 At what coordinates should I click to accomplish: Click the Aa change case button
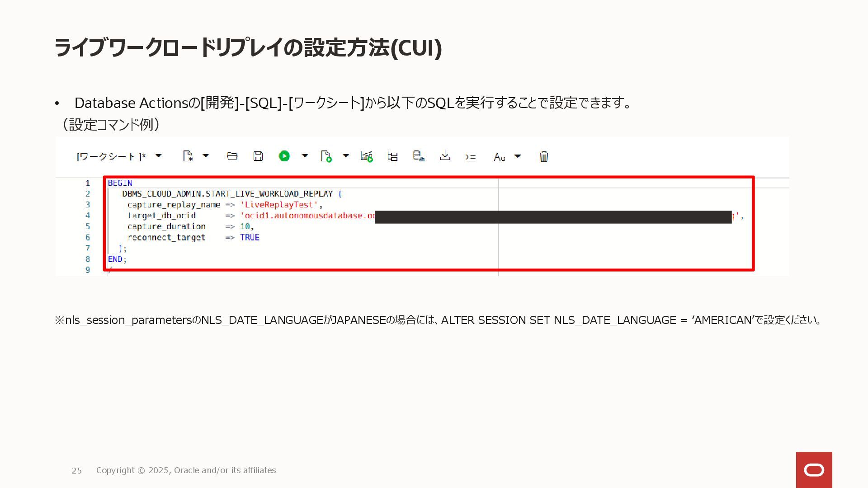pyautogui.click(x=499, y=157)
